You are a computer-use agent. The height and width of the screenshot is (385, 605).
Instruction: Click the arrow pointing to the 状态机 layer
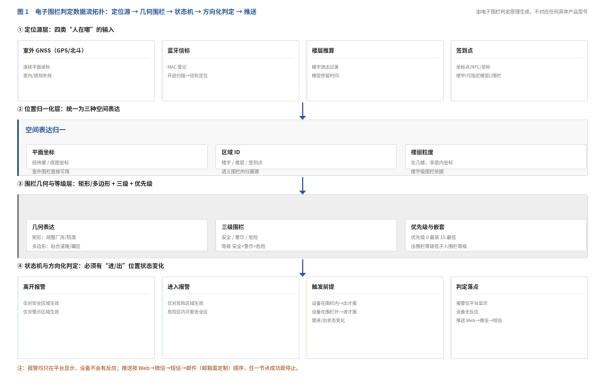(302, 268)
